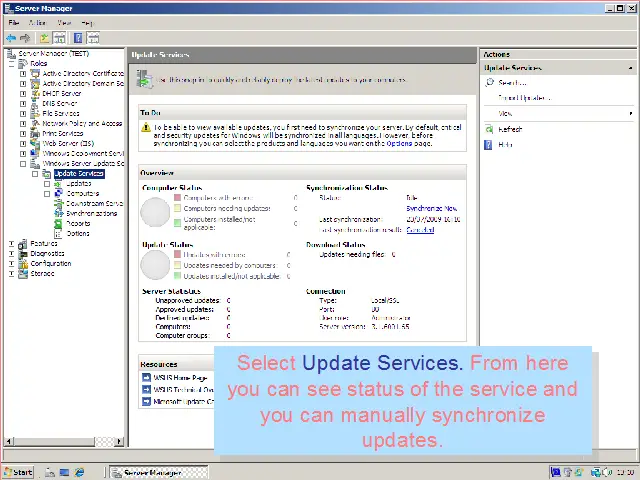The image size is (640, 480).
Task: Open the WSUS Technical Overview link
Action: 183,390
